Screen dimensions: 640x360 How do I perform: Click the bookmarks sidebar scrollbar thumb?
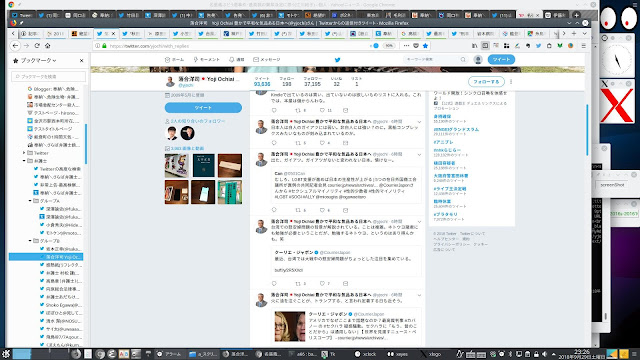[86, 144]
